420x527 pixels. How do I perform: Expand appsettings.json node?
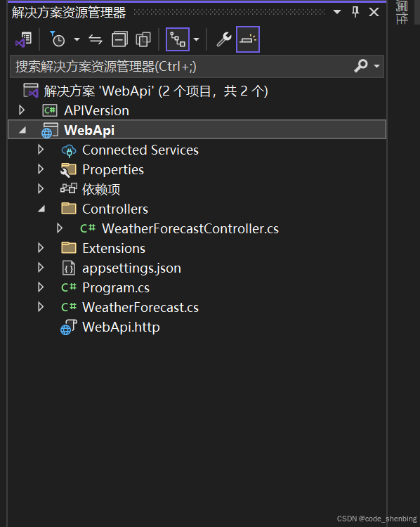pyautogui.click(x=41, y=268)
